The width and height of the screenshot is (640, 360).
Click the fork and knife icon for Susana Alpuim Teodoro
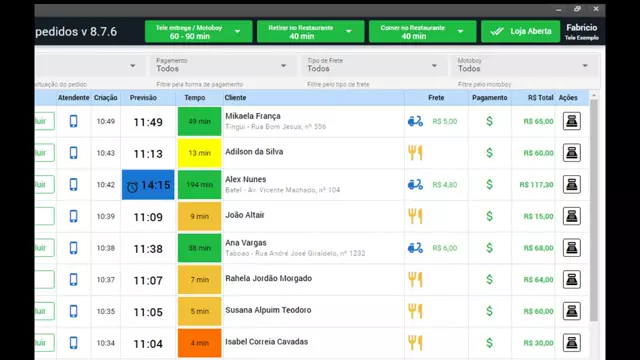[415, 311]
